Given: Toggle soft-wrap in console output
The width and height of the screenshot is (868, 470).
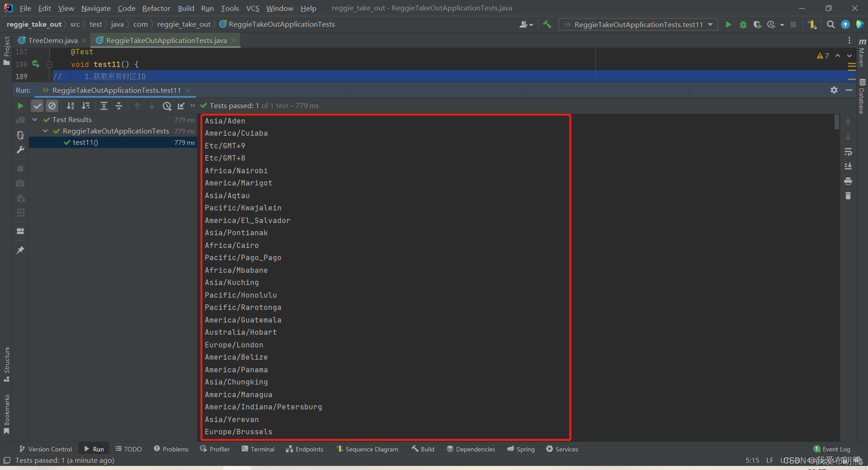Looking at the screenshot, I should click(848, 152).
